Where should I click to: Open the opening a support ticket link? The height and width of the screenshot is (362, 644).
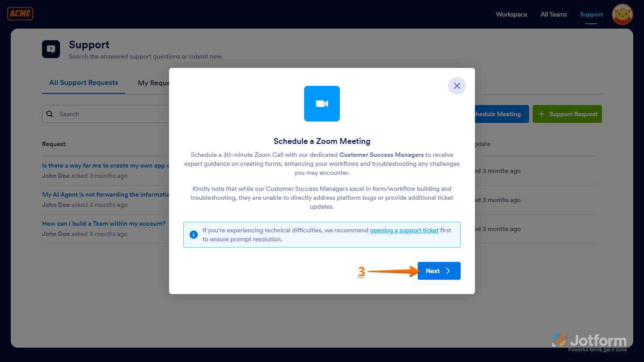pyautogui.click(x=404, y=230)
